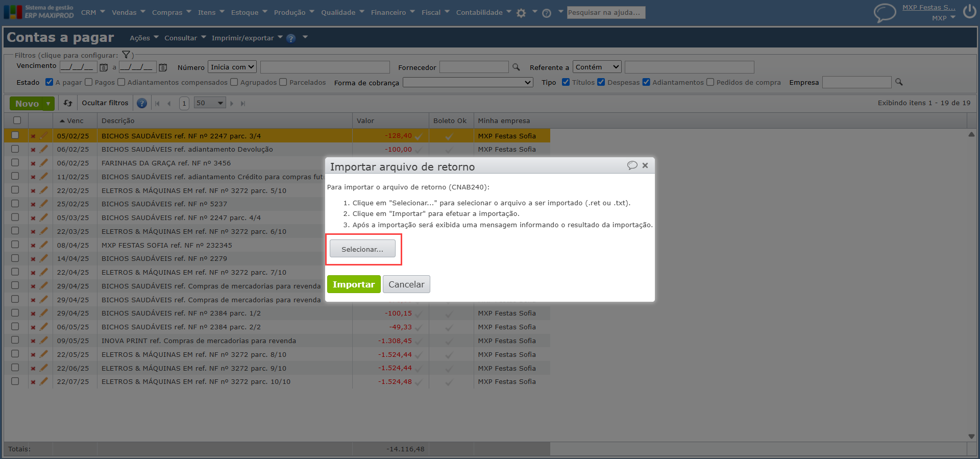This screenshot has width=980, height=459.
Task: Click the green Novo button
Action: (x=27, y=104)
